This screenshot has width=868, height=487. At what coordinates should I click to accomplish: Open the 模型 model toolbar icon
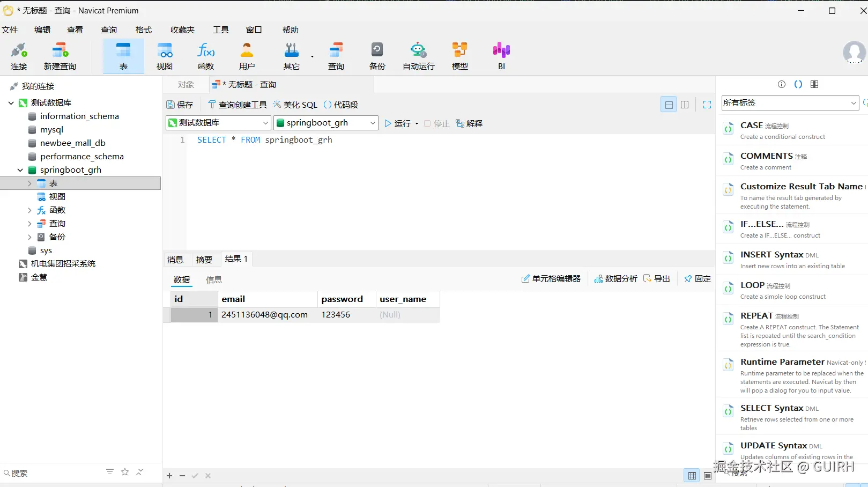pyautogui.click(x=460, y=56)
